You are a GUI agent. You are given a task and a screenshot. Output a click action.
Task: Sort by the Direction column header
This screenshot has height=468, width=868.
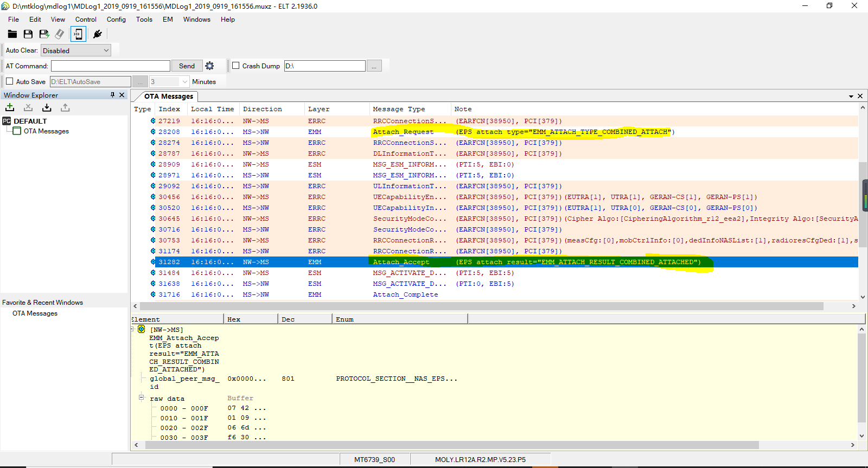click(273, 109)
